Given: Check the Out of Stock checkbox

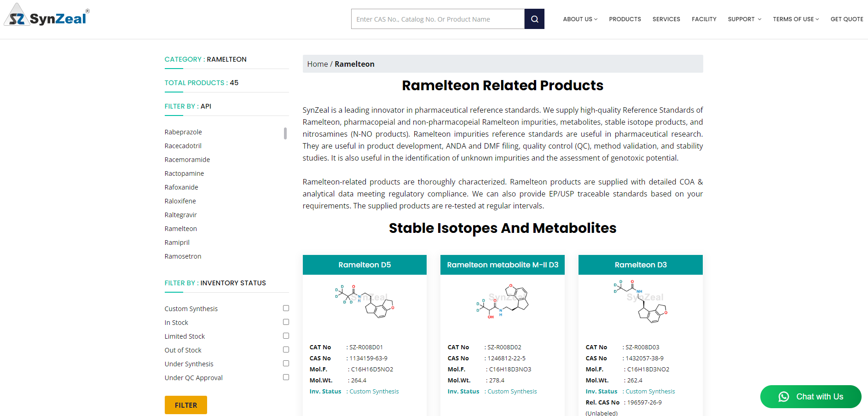Looking at the screenshot, I should click(x=286, y=350).
